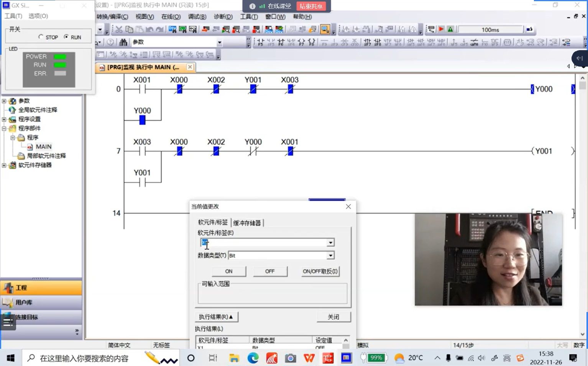Select the RUN switch radio button

[x=66, y=37]
